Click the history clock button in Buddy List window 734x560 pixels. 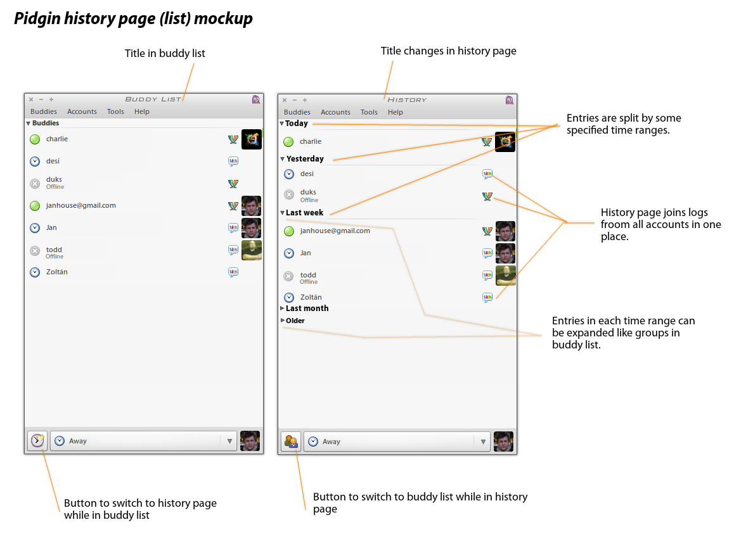(37, 441)
